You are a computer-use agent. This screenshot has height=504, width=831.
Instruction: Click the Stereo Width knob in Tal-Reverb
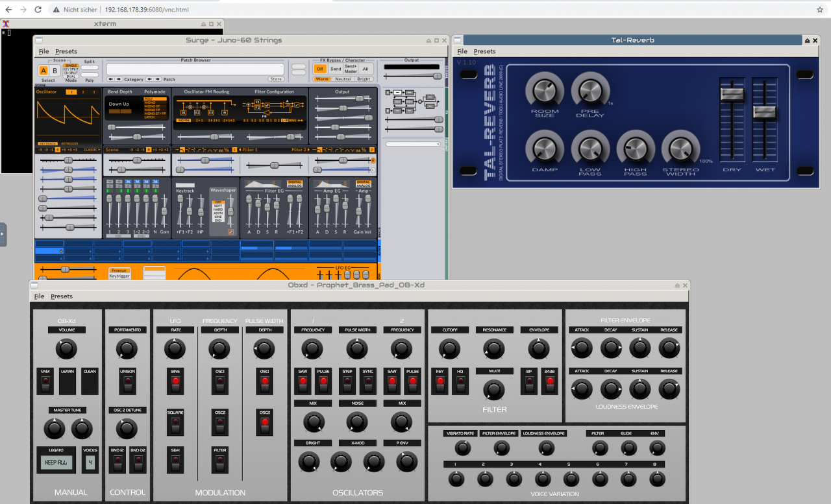click(681, 148)
